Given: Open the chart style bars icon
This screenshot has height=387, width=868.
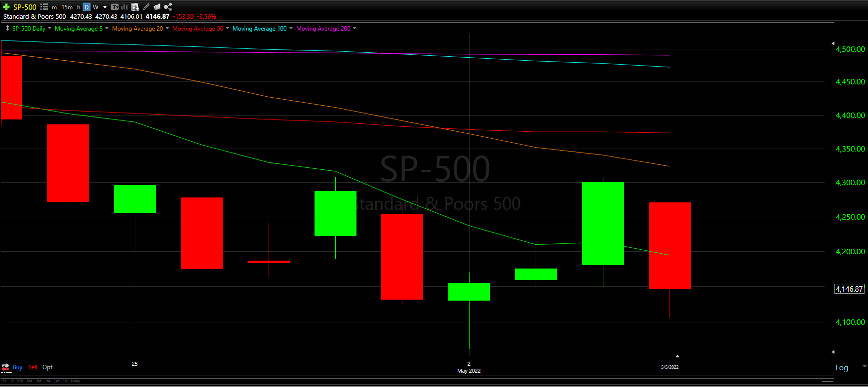Looking at the screenshot, I should point(124,7).
